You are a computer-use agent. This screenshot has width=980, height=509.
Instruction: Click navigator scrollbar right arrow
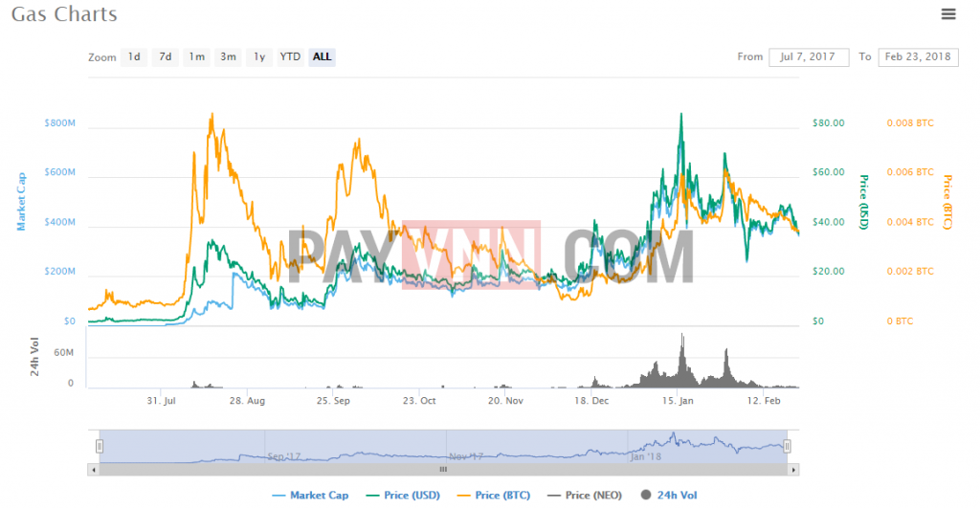point(793,470)
